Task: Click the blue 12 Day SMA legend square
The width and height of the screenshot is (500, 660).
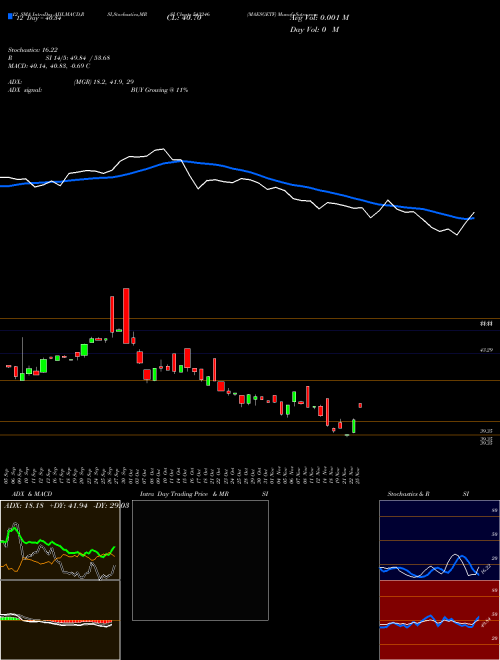Action: 10,16
